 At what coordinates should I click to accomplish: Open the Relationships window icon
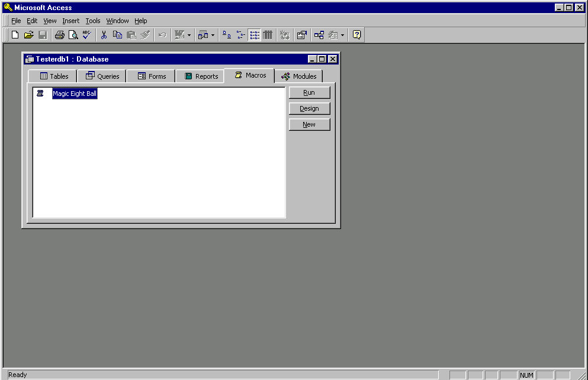tap(319, 35)
